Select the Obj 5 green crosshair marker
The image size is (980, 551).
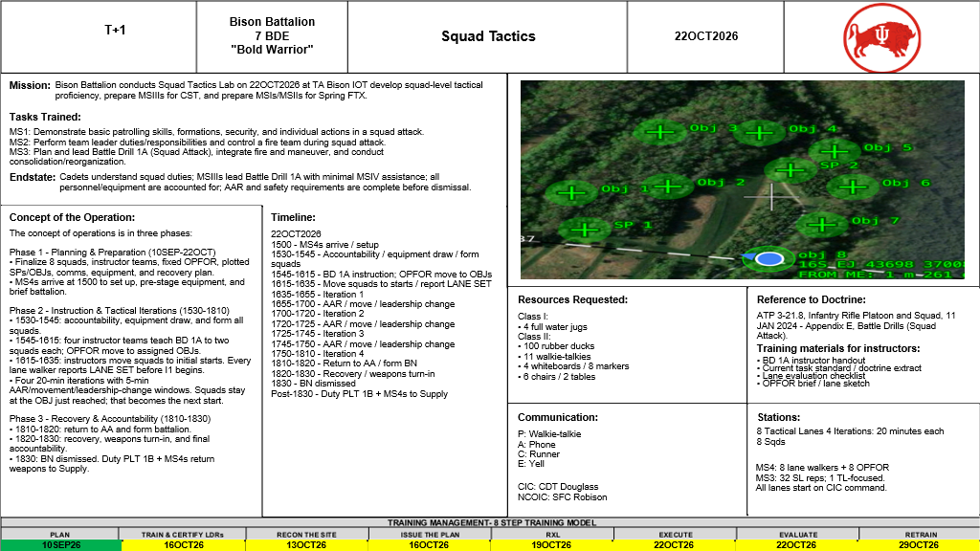pos(835,151)
